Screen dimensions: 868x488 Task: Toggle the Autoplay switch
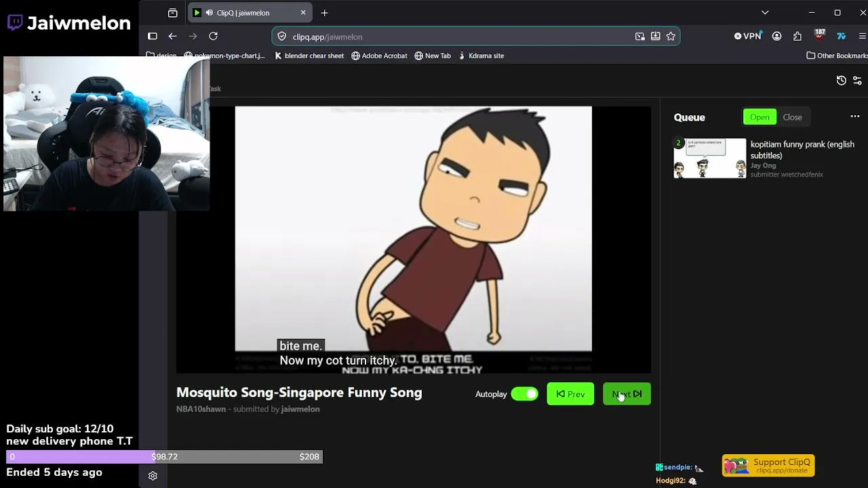tap(524, 394)
